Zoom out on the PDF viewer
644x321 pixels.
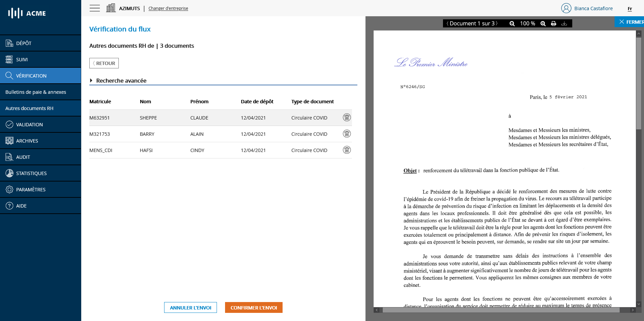pyautogui.click(x=512, y=23)
